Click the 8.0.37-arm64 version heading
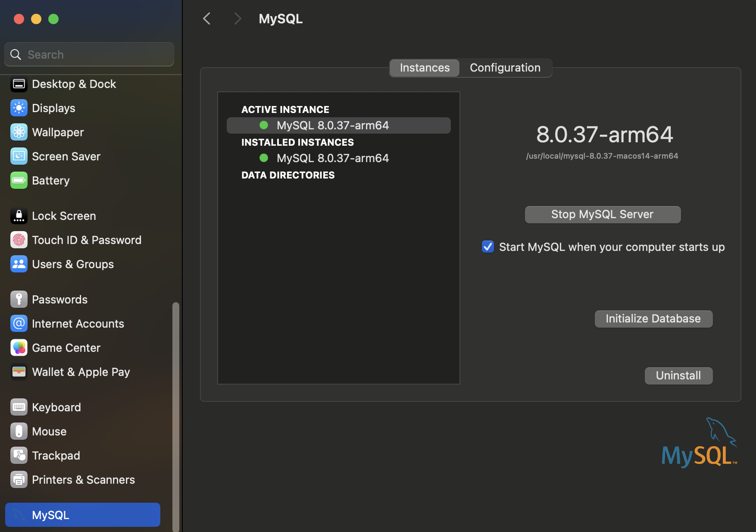The height and width of the screenshot is (532, 756). coord(605,134)
